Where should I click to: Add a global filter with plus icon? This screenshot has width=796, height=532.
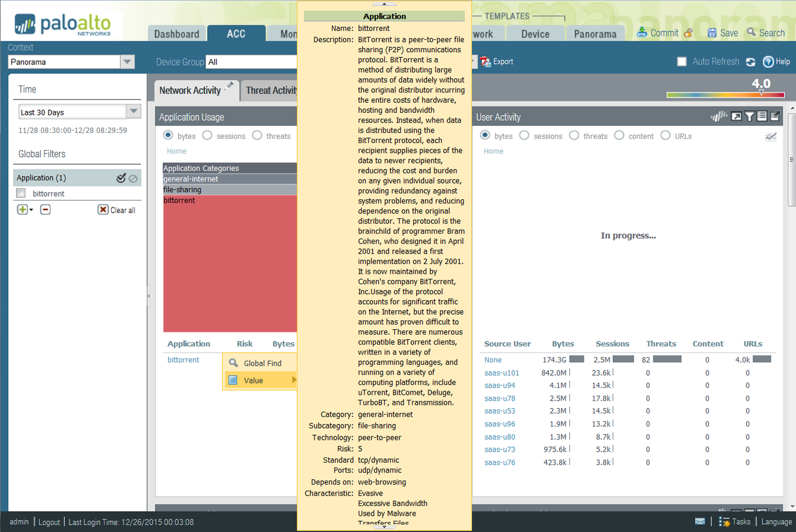click(22, 210)
